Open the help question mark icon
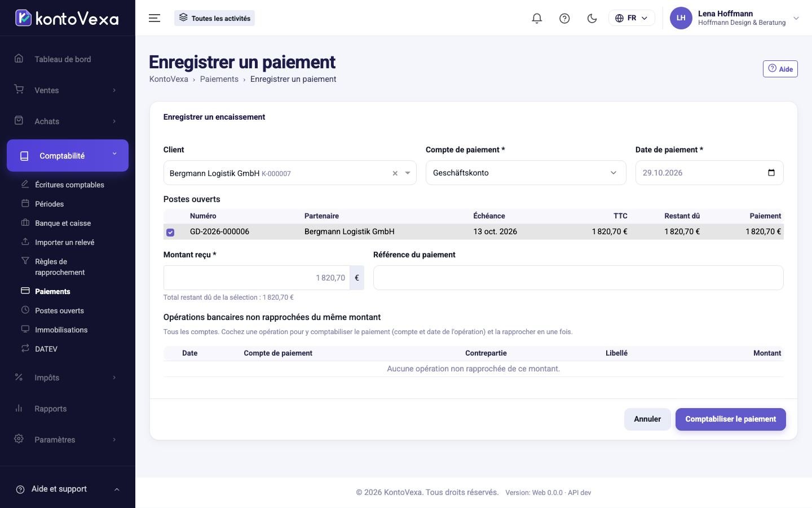This screenshot has height=508, width=812. 564,18
